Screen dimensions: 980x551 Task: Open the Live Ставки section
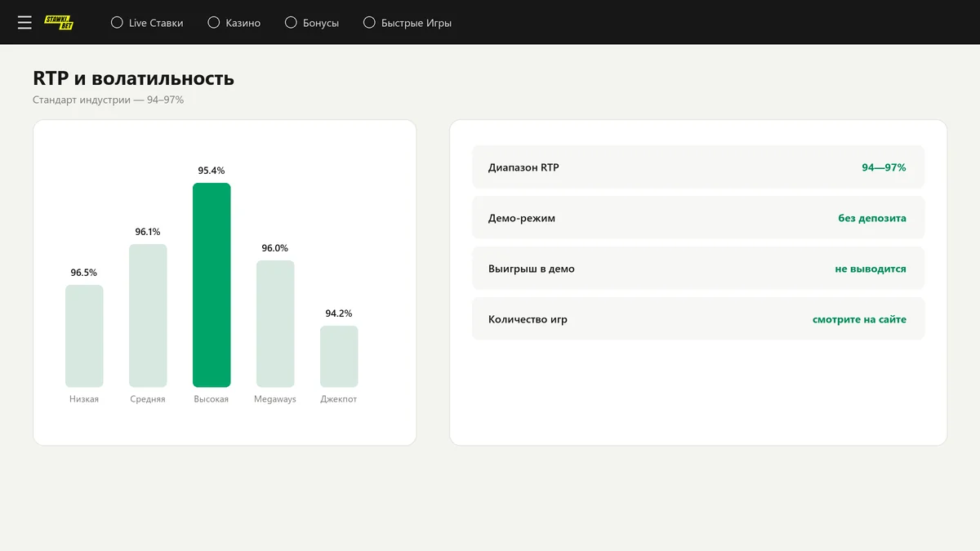pos(156,23)
